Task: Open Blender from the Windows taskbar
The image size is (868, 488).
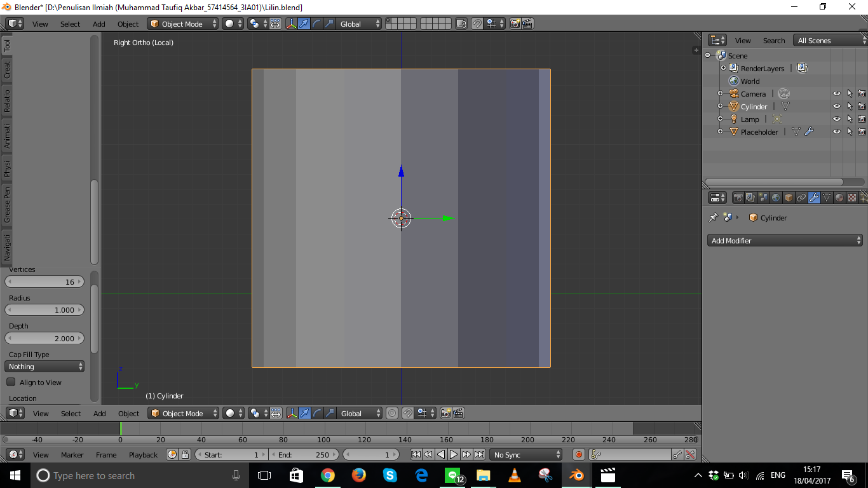Action: pos(576,475)
